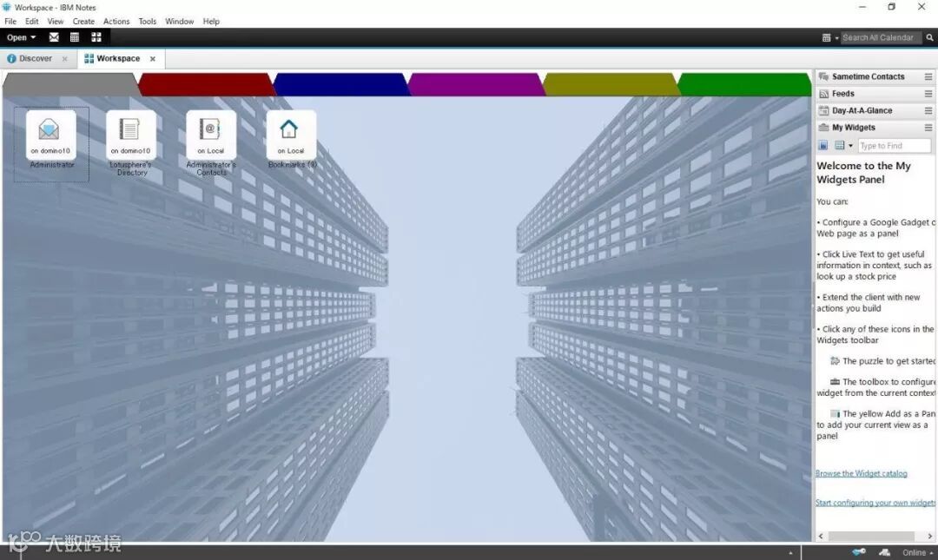Click the sidebar scroll left arrow
Screen dimensions: 938x560
(821, 536)
